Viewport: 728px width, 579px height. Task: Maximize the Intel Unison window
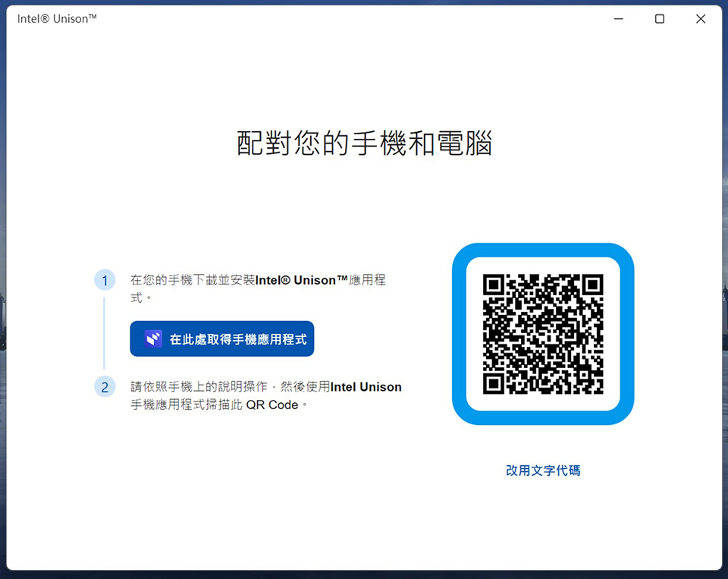tap(659, 18)
